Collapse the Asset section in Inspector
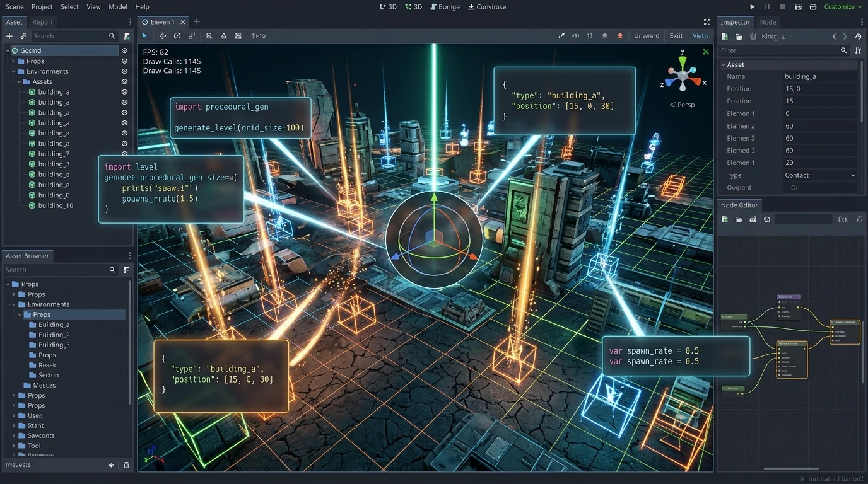Viewport: 868px width, 484px height. pos(724,64)
